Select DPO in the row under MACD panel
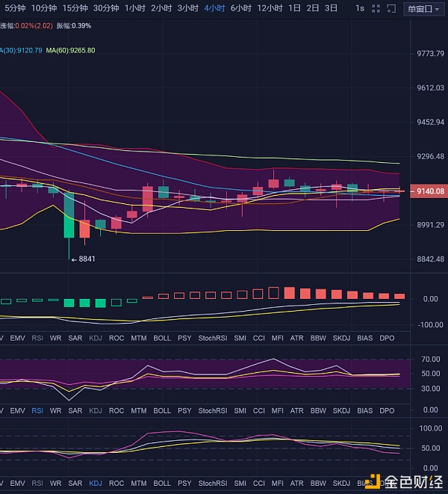 [x=387, y=338]
